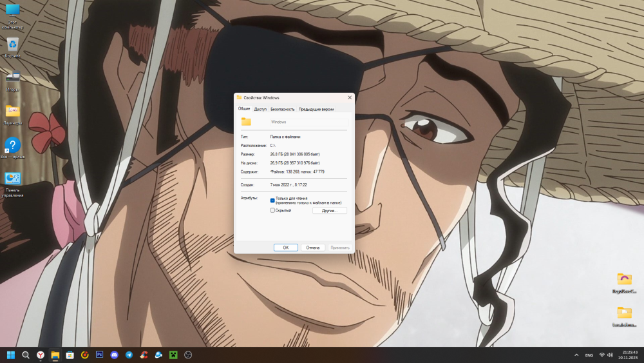Click 'Папка с файлами' type value
The width and height of the screenshot is (644, 363).
pyautogui.click(x=285, y=137)
